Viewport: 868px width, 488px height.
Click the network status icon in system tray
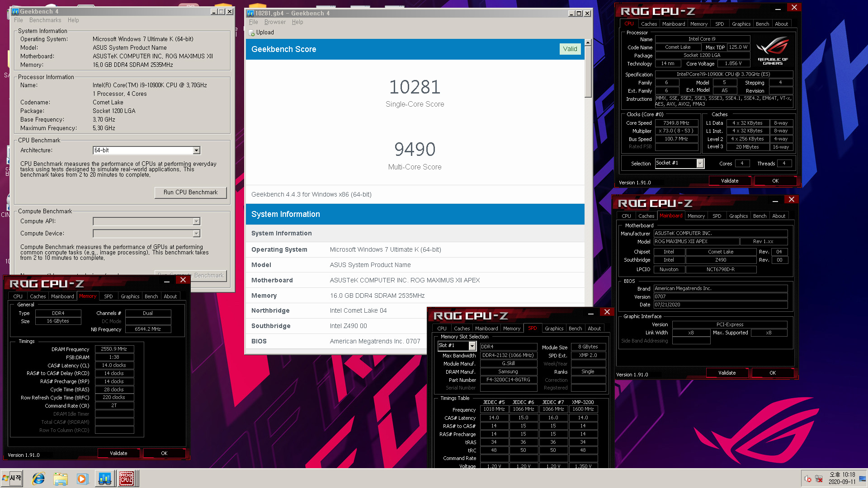tap(819, 479)
